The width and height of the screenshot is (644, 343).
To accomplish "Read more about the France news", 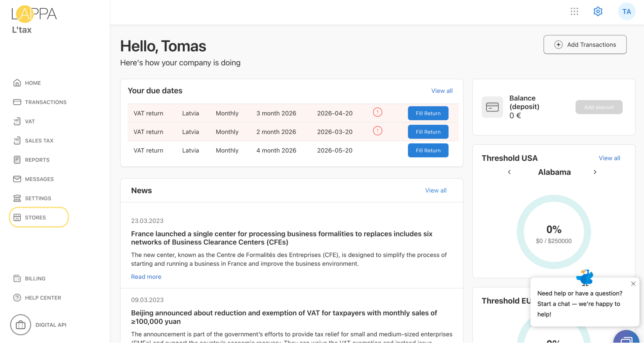I will (146, 277).
